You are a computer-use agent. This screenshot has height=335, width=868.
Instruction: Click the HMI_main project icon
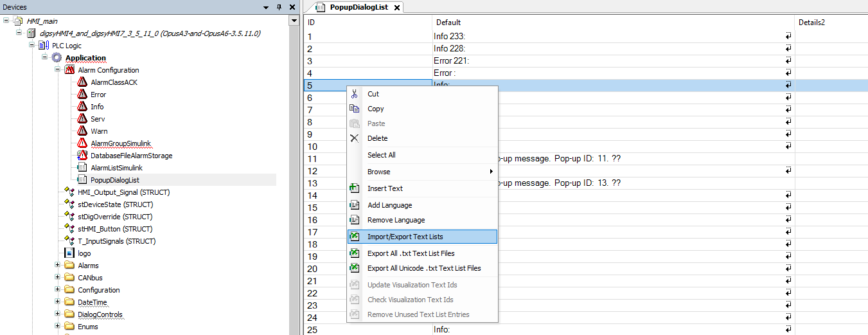18,21
